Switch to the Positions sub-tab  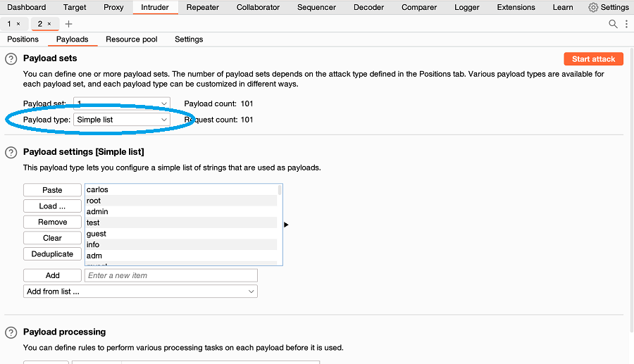pos(23,39)
